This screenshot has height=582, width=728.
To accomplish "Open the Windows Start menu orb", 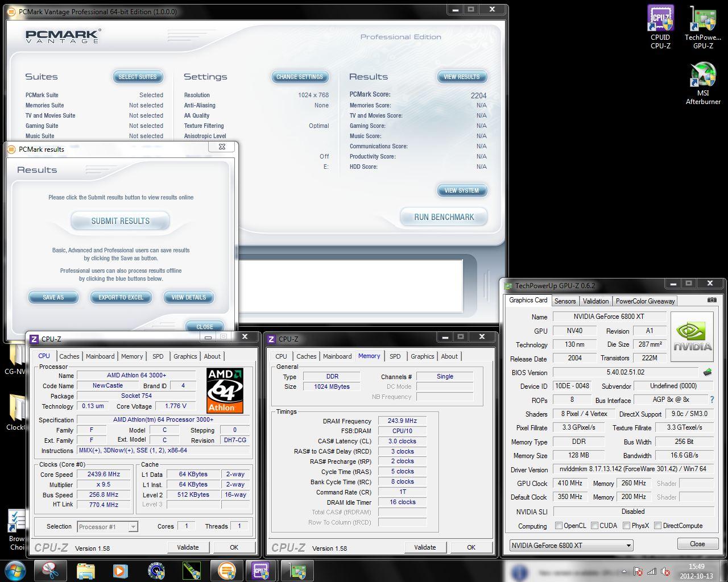I will [15, 570].
